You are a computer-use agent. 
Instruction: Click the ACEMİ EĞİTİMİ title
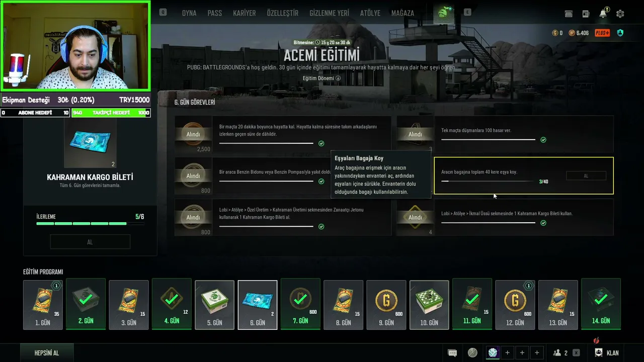click(321, 55)
